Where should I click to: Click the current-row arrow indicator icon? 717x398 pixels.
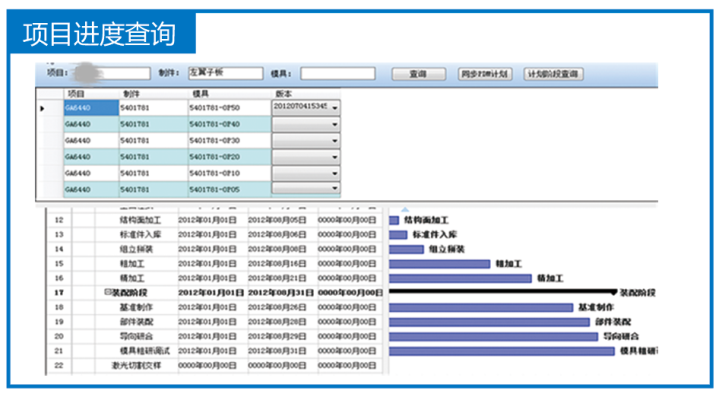[42, 108]
